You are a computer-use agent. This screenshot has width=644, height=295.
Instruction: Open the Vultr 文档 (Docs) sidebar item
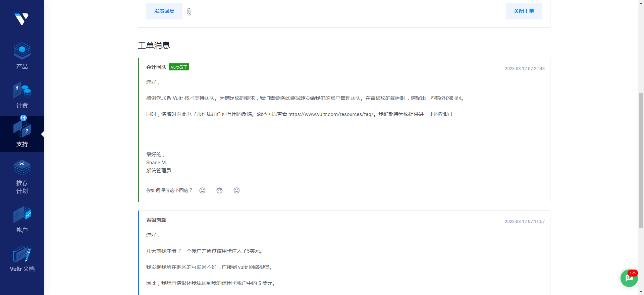pyautogui.click(x=22, y=258)
